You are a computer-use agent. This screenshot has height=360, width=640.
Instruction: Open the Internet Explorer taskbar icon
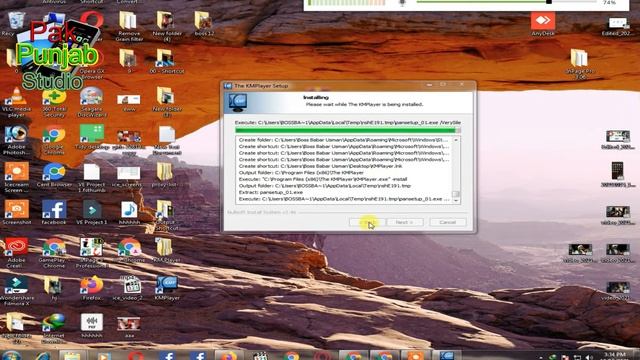(x=42, y=356)
